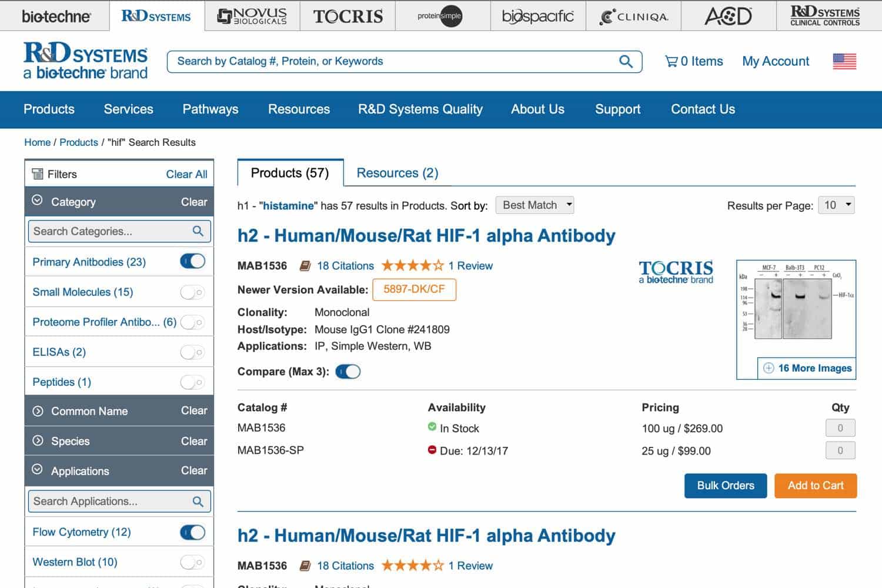The image size is (882, 588).
Task: Open the Support navigation menu
Action: tap(618, 109)
